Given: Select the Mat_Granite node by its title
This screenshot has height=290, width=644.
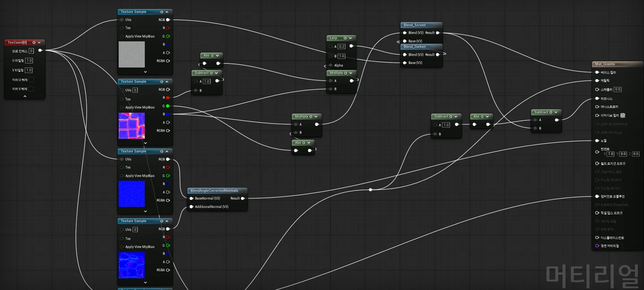Looking at the screenshot, I should 605,64.
